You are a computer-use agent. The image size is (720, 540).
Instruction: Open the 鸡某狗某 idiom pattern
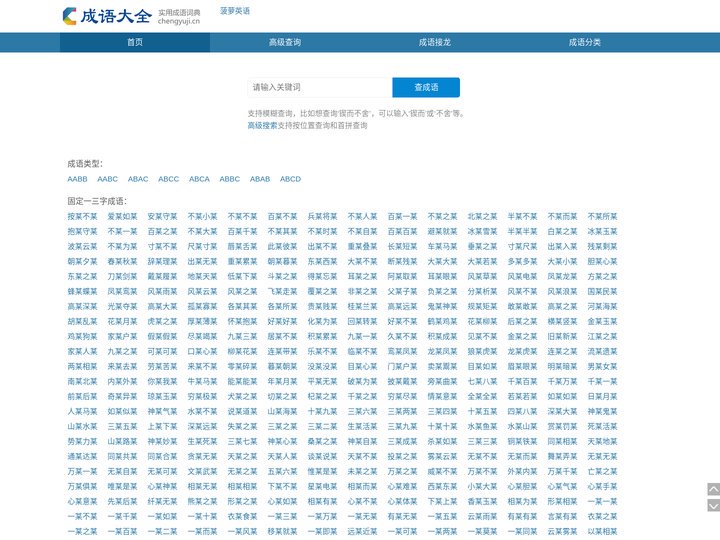[82, 337]
